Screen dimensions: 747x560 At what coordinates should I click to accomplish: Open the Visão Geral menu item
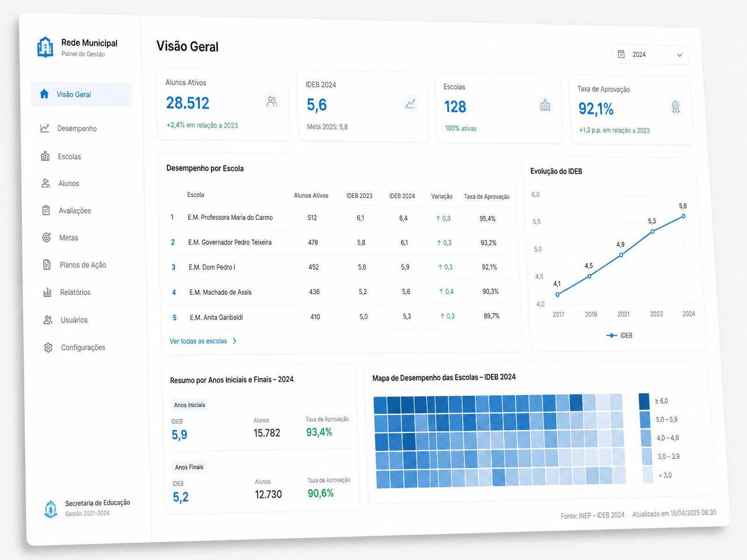[x=82, y=94]
